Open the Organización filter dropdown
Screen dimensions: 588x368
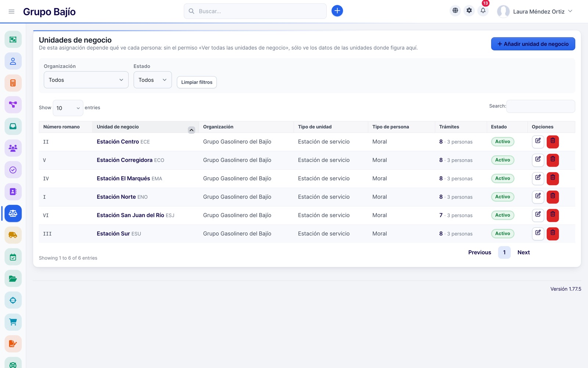(x=86, y=80)
